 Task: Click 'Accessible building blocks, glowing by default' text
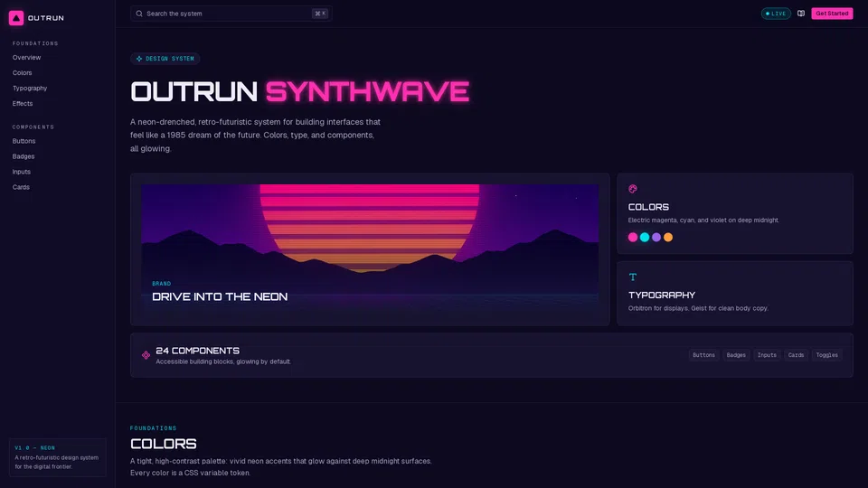[223, 361]
